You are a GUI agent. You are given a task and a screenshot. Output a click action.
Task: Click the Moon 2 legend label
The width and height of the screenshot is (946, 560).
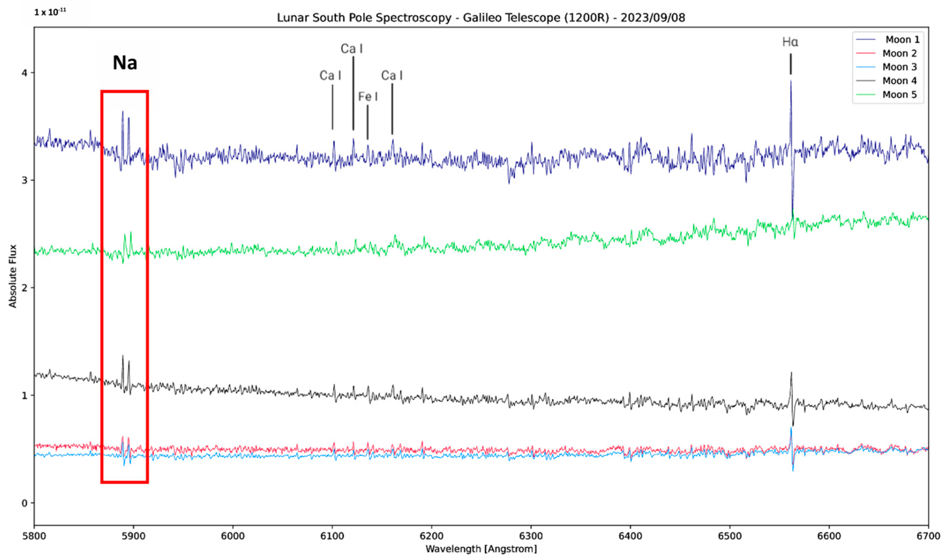899,54
